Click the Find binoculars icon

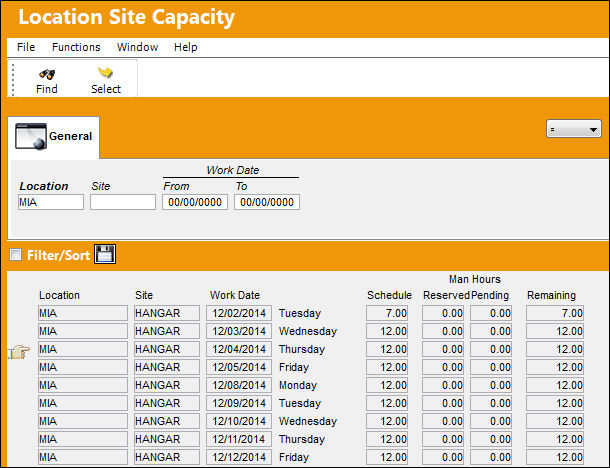click(47, 74)
